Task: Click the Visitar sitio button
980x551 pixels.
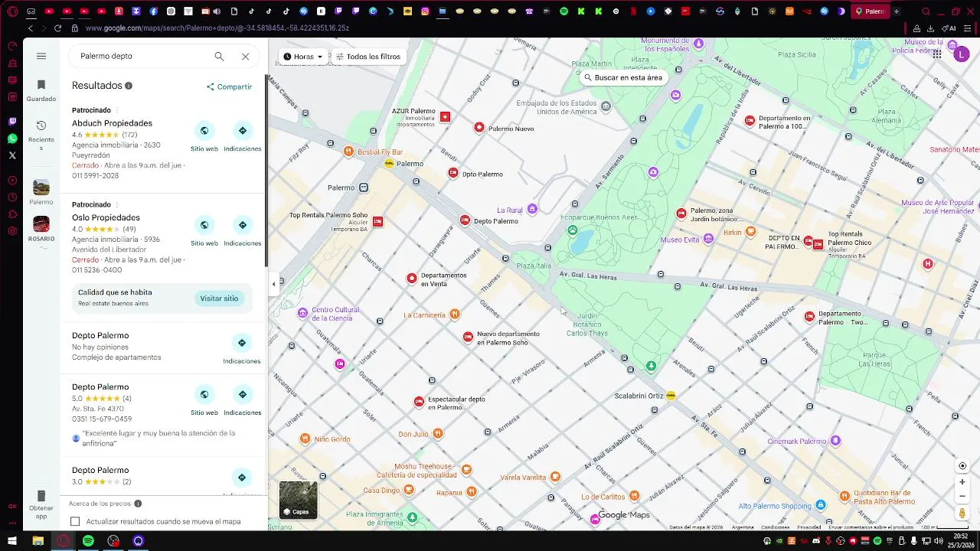Action: (219, 298)
